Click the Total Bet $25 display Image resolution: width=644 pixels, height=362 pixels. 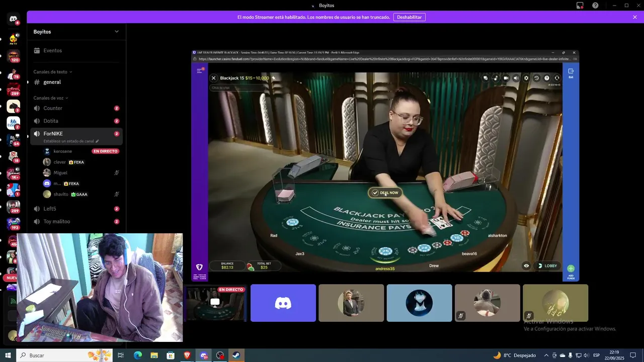pyautogui.click(x=264, y=265)
